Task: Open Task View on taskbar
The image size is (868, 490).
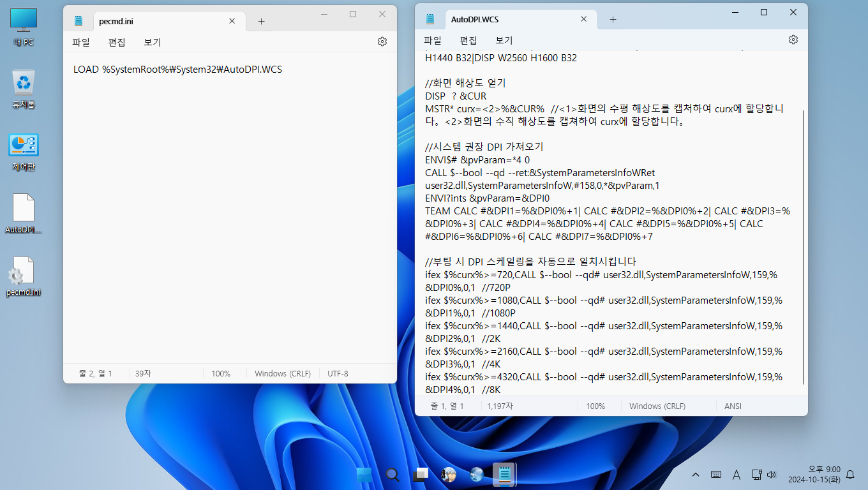Action: click(421, 475)
